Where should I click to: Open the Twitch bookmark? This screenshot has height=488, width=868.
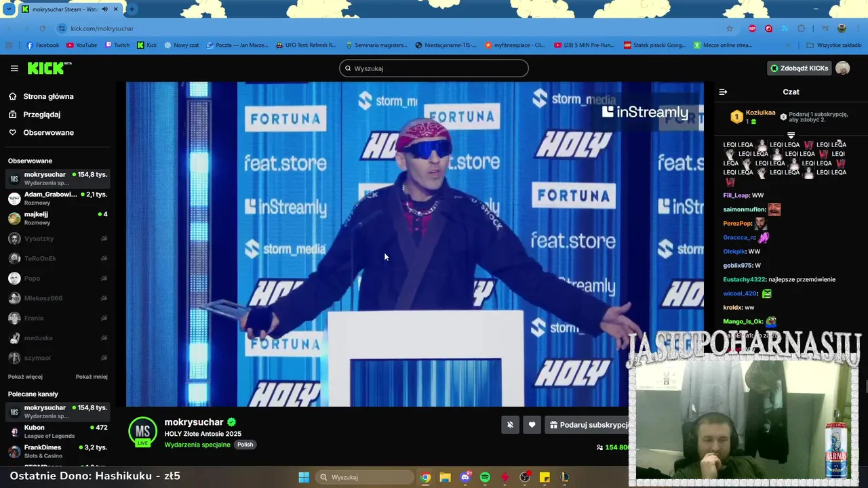point(117,45)
